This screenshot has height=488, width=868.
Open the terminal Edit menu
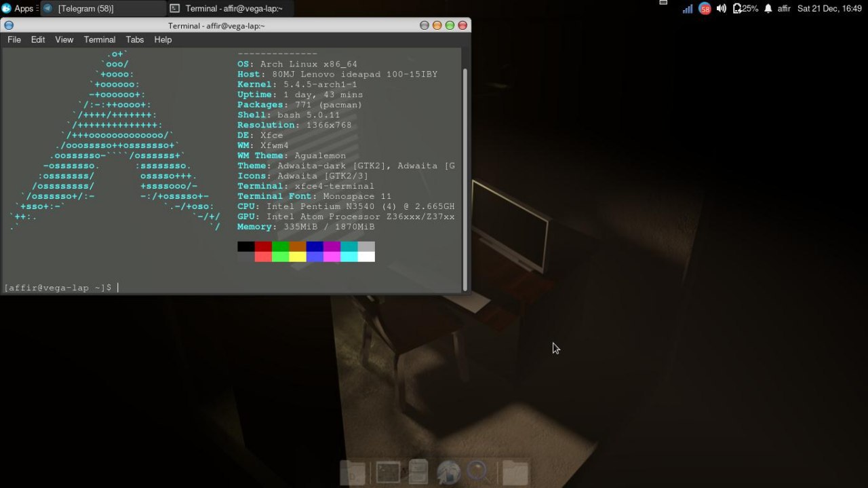click(x=38, y=39)
